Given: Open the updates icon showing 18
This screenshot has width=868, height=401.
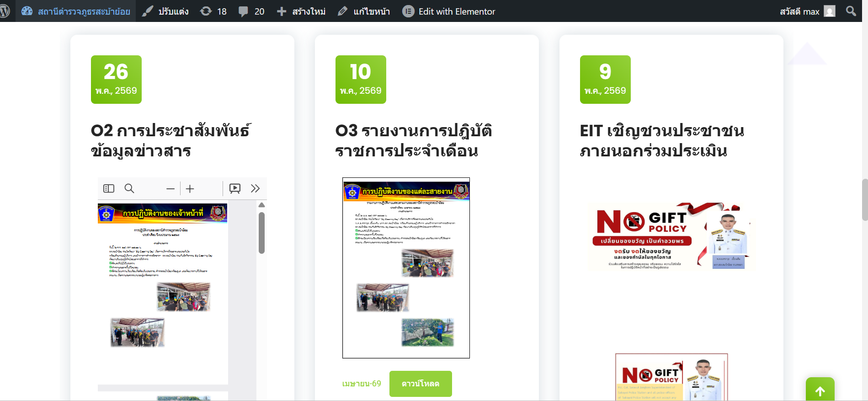Looking at the screenshot, I should (206, 11).
